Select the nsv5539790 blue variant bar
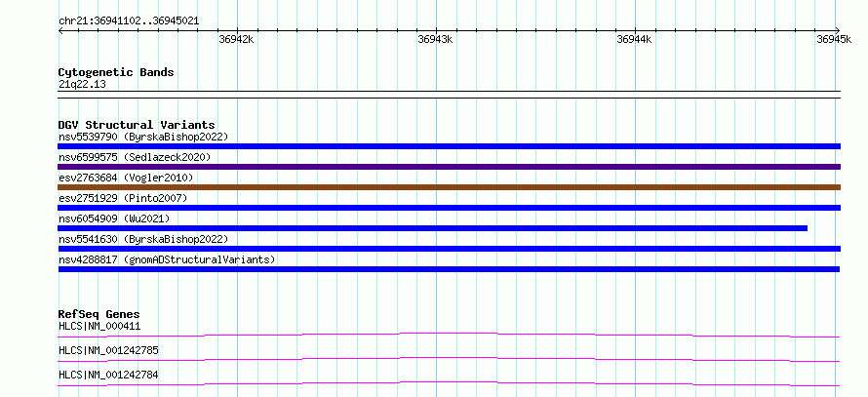The height and width of the screenshot is (397, 868). coord(449,146)
